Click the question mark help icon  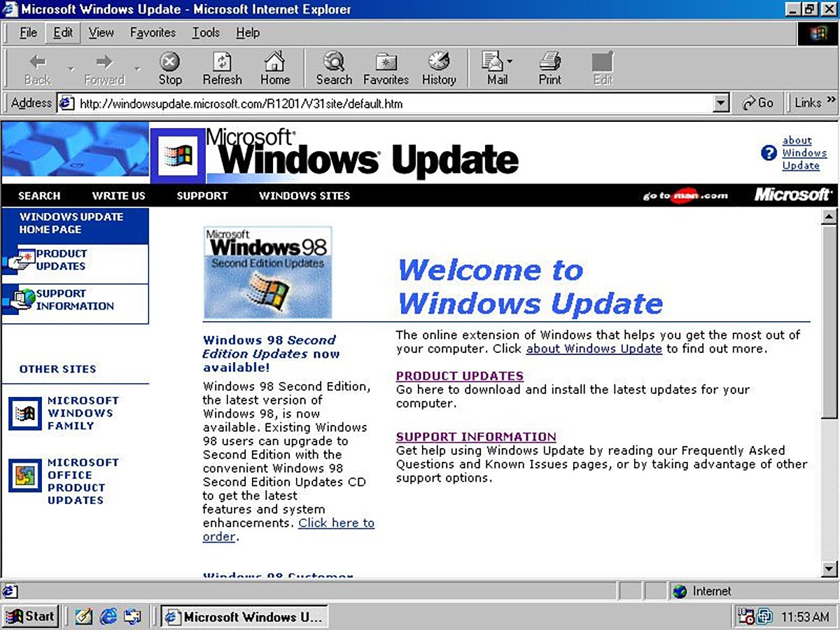pos(769,154)
